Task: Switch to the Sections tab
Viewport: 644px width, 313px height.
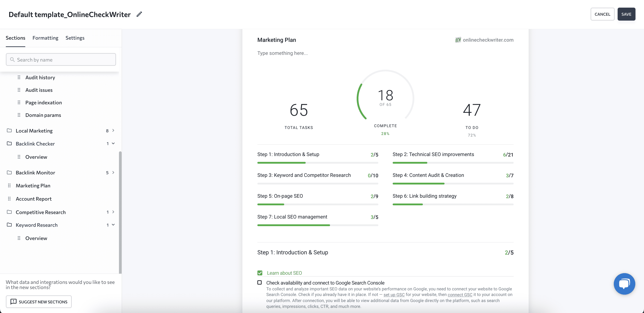Action: (15, 38)
